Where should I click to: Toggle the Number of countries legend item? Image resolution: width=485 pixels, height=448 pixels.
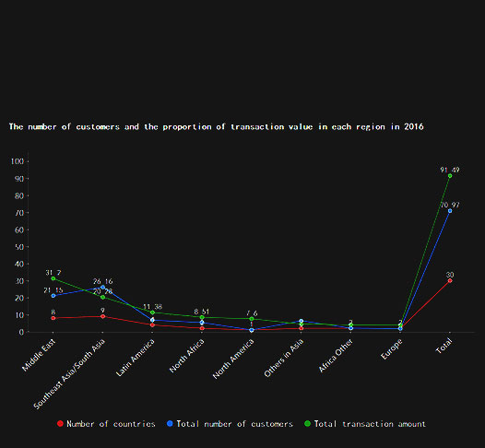click(x=106, y=424)
